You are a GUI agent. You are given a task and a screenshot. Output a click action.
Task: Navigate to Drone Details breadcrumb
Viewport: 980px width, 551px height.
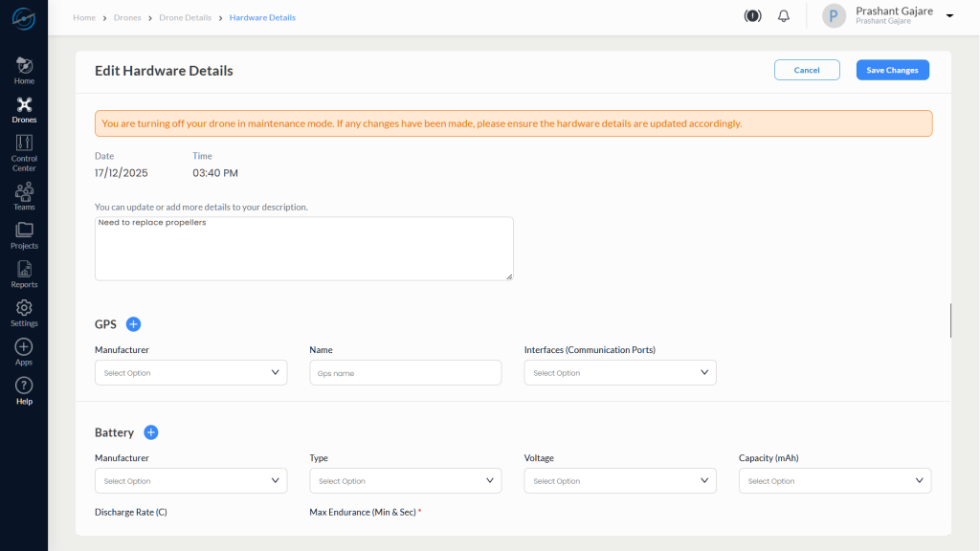(185, 17)
